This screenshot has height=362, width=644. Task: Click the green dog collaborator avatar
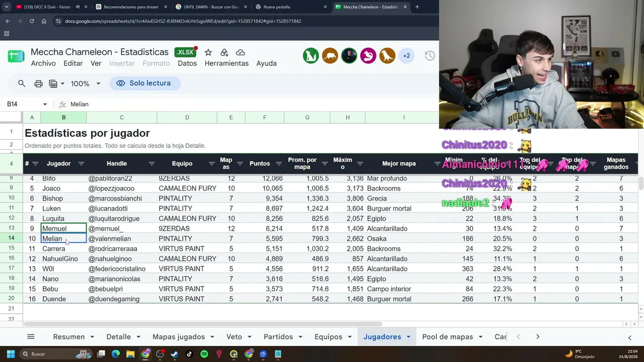coord(311,56)
